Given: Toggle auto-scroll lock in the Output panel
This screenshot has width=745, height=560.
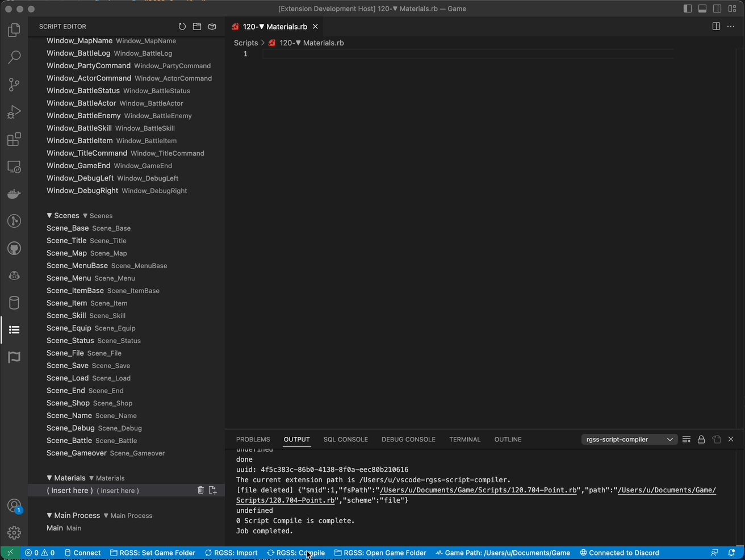Looking at the screenshot, I should pyautogui.click(x=701, y=439).
